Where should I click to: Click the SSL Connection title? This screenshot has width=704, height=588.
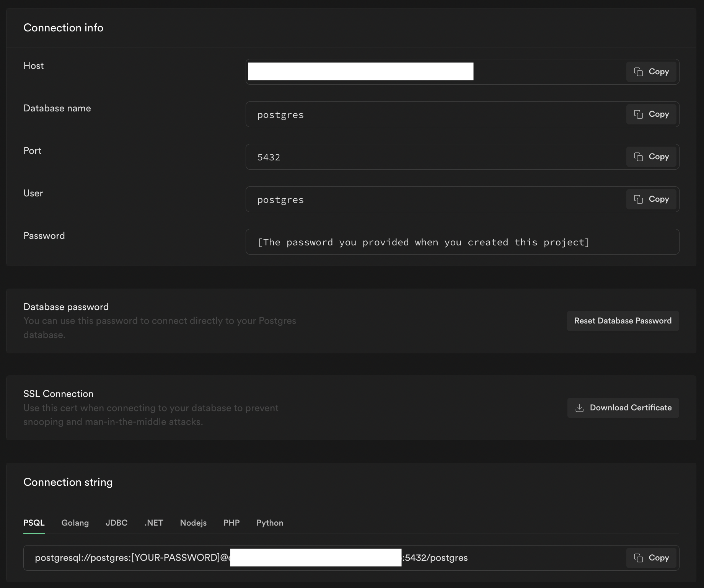[x=58, y=394]
